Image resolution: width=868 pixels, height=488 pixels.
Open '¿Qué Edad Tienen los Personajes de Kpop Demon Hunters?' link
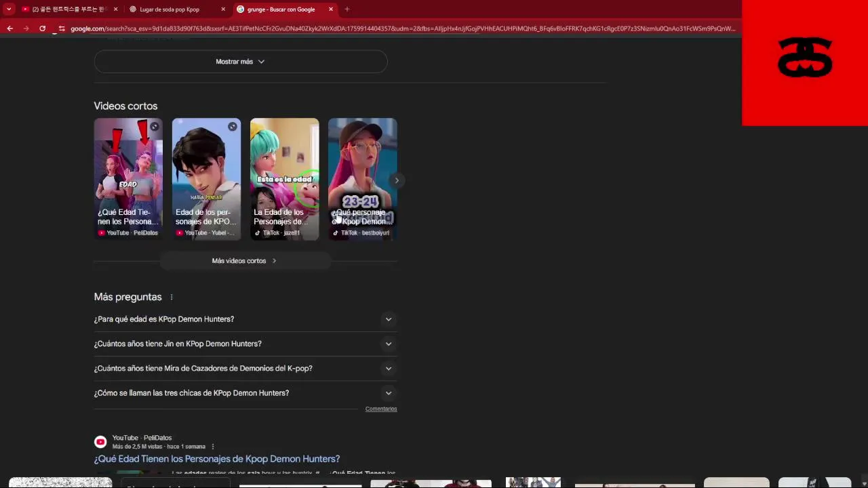tap(217, 459)
